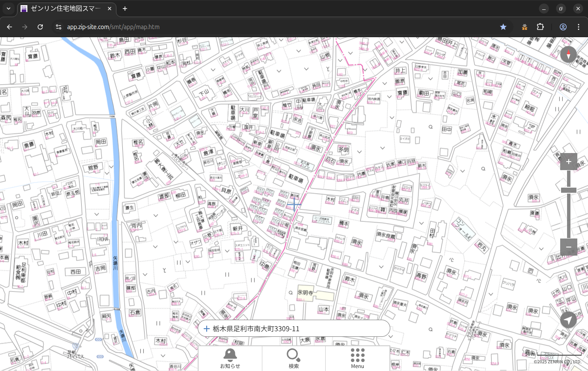Click the compass north indicator icon
The height and width of the screenshot is (371, 588).
coord(568,55)
